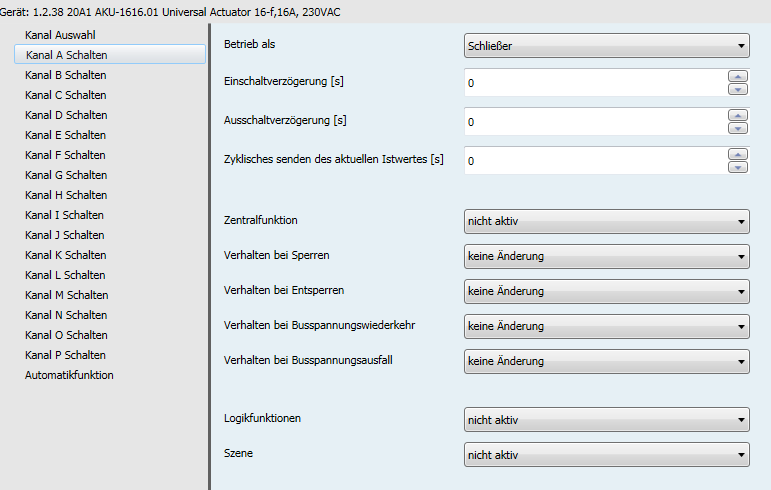Select Kanal Auswahl in the sidebar

point(60,35)
